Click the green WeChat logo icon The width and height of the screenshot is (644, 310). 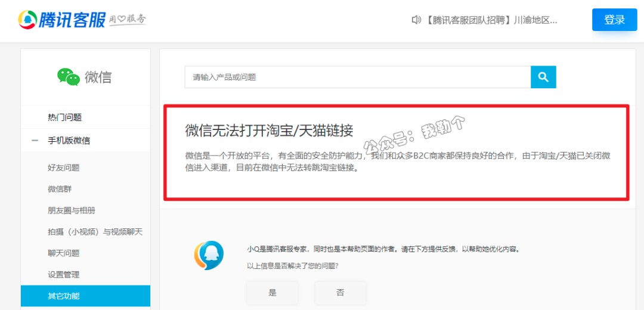coord(68,77)
